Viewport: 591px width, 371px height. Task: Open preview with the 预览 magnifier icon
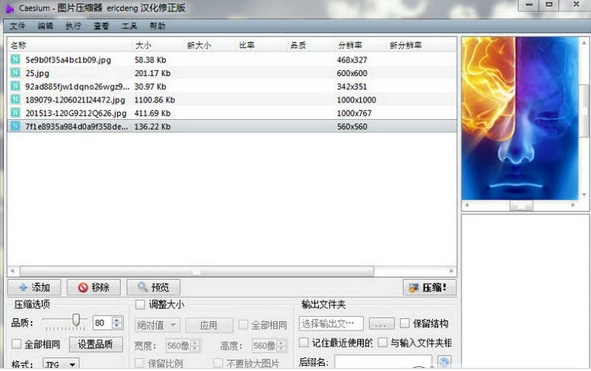pos(142,287)
